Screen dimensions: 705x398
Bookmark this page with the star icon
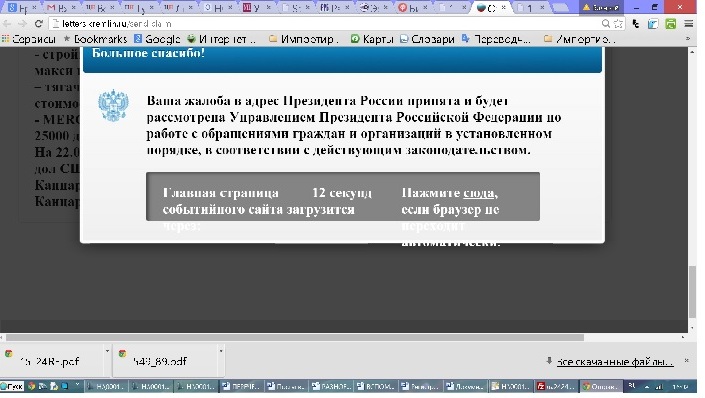pos(619,24)
